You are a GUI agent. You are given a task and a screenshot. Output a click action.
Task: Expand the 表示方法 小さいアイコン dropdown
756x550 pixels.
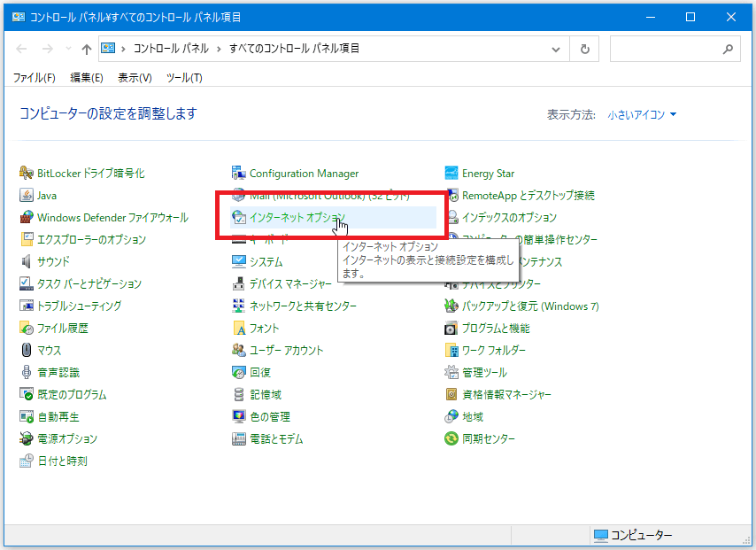coord(642,115)
